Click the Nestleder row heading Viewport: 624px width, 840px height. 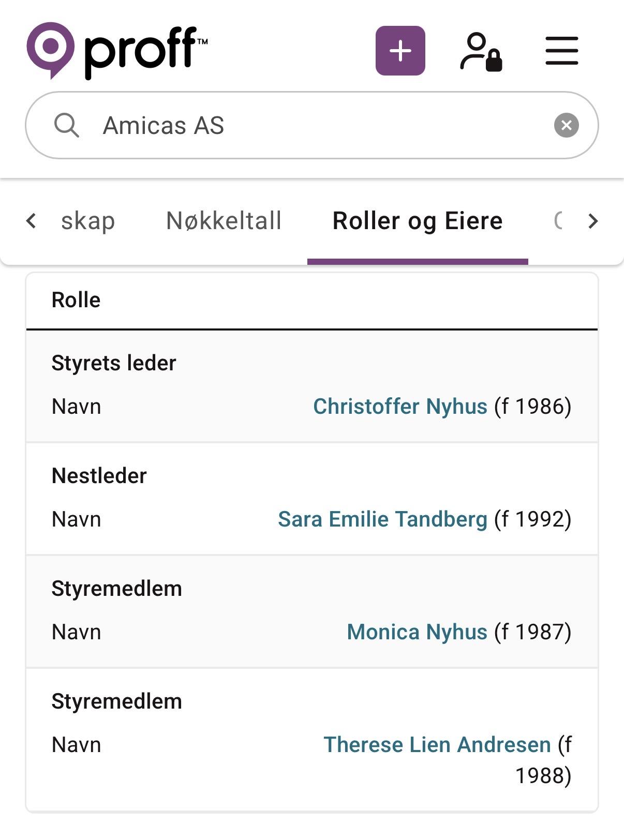[x=99, y=476]
